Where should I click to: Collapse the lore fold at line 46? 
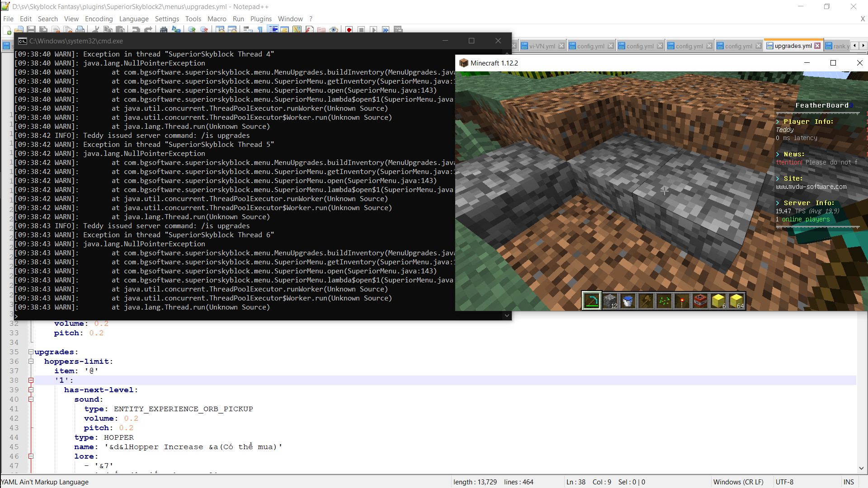(31, 456)
